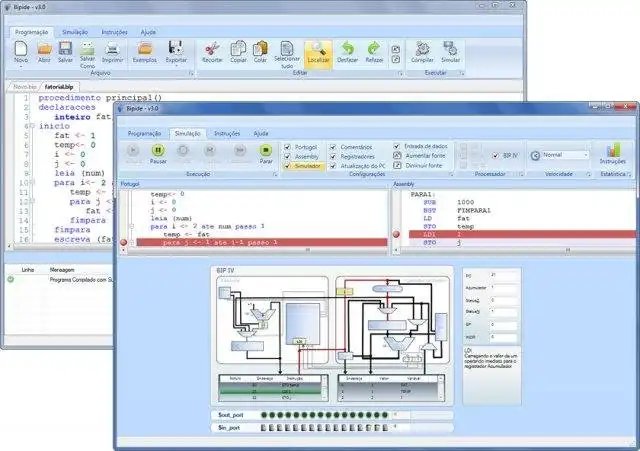The width and height of the screenshot is (640, 451).
Task: Paste with Colar clipboard icon
Action: click(x=260, y=52)
